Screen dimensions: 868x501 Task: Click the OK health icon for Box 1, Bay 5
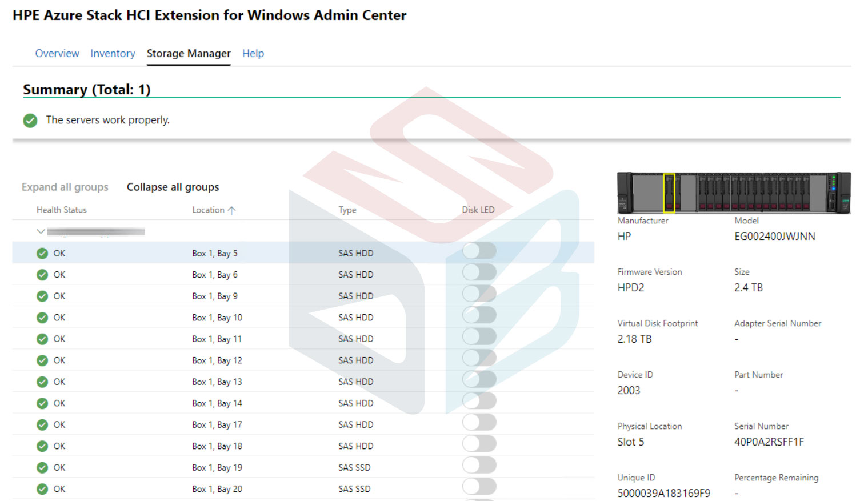click(x=42, y=253)
